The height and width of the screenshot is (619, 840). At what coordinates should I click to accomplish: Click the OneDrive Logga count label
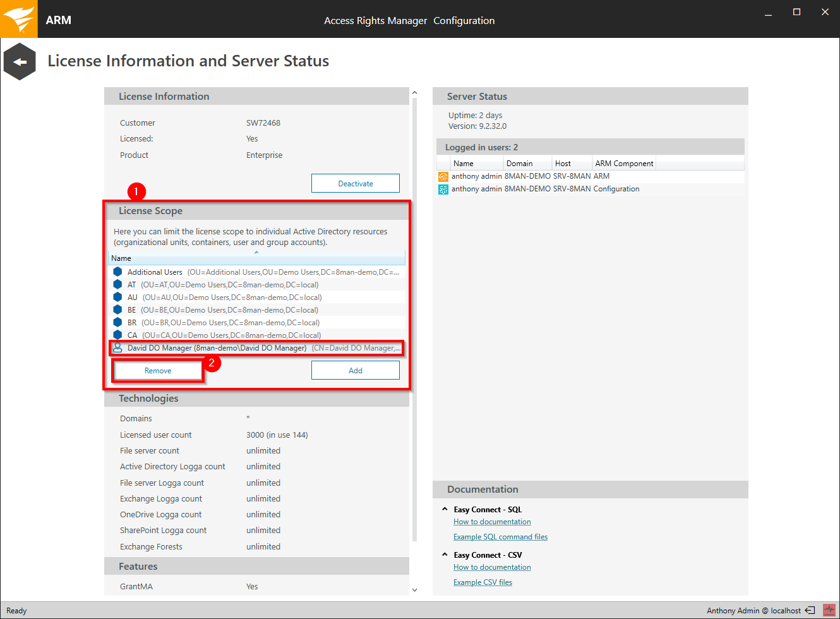coord(160,514)
